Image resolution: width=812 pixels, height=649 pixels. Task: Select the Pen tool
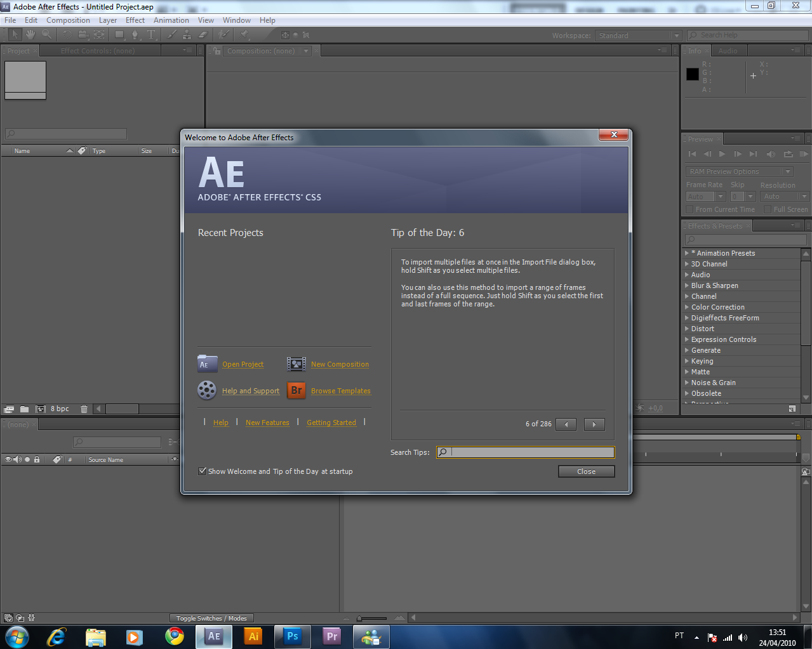(x=135, y=34)
